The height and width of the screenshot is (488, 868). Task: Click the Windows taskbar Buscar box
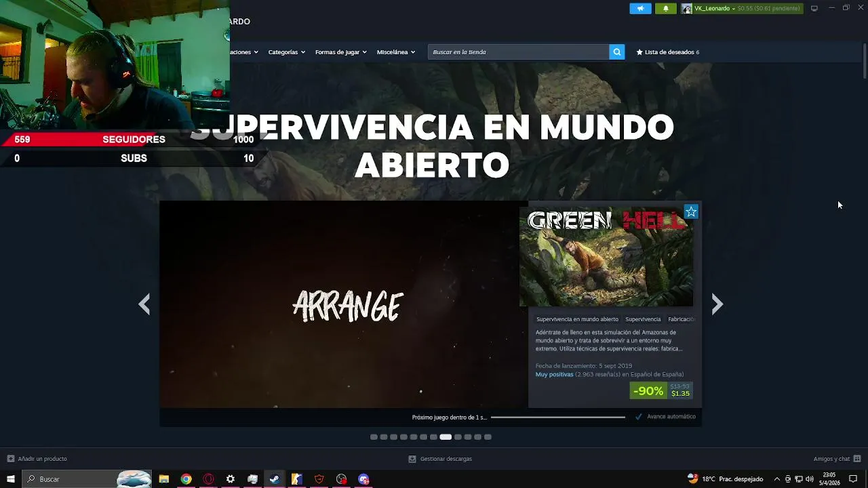coord(87,479)
